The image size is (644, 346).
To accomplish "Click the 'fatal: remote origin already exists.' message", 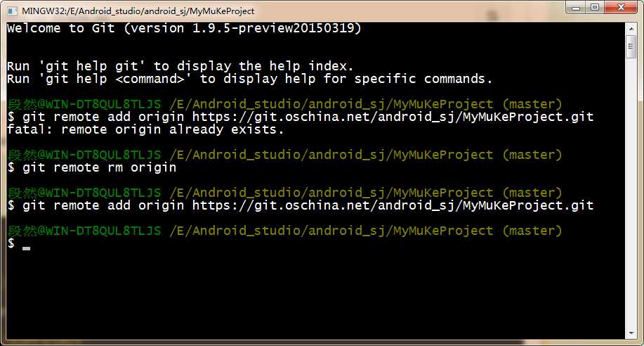I will (145, 129).
